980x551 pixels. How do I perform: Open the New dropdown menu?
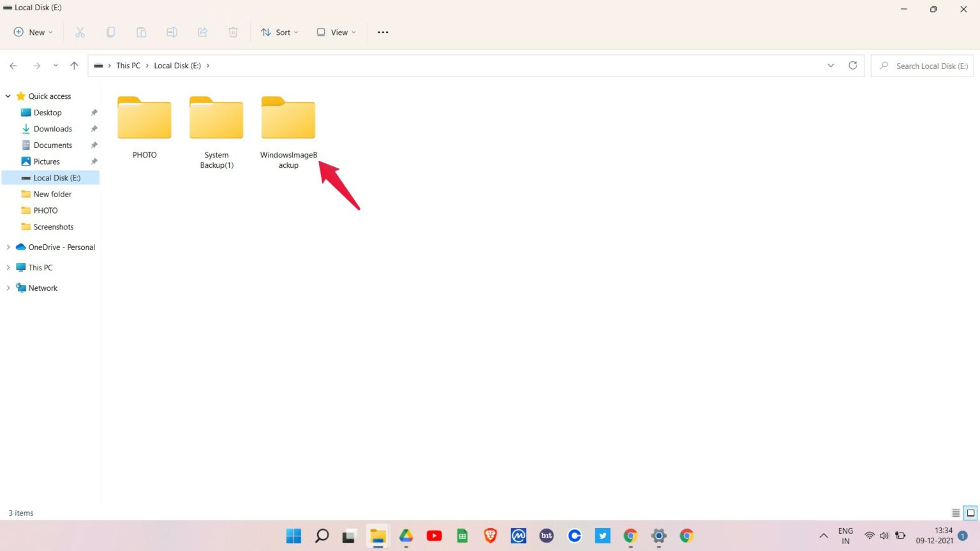click(x=33, y=32)
